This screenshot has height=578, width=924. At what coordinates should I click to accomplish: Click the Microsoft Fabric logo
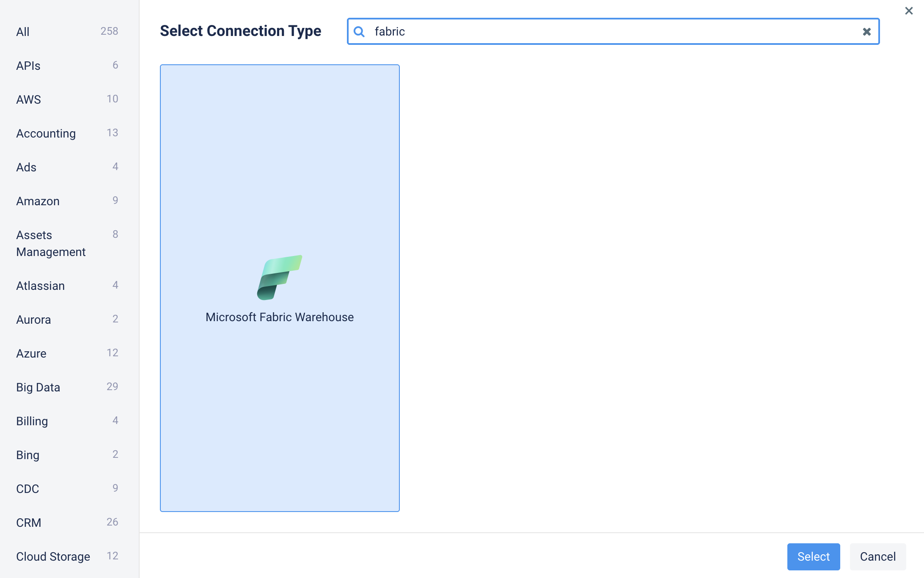click(280, 277)
